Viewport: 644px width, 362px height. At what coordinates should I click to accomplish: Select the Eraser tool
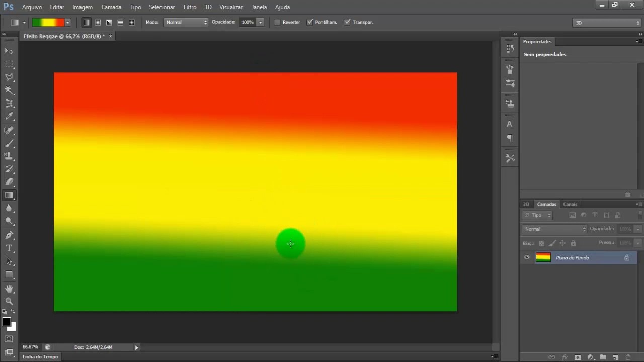coord(9,183)
